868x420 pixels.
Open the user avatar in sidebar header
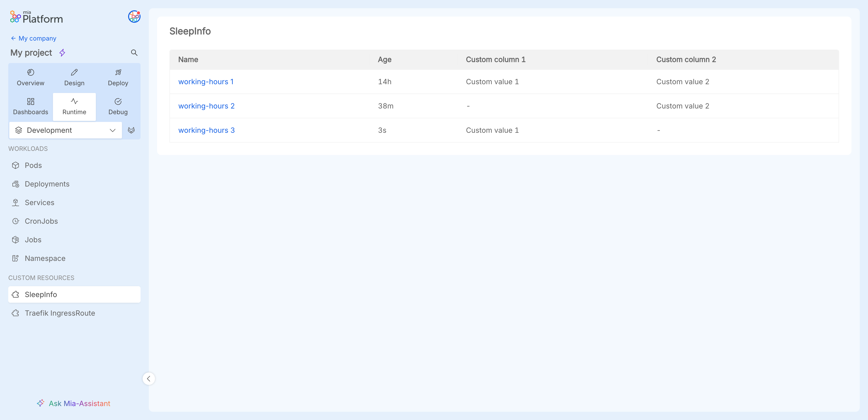pos(134,17)
